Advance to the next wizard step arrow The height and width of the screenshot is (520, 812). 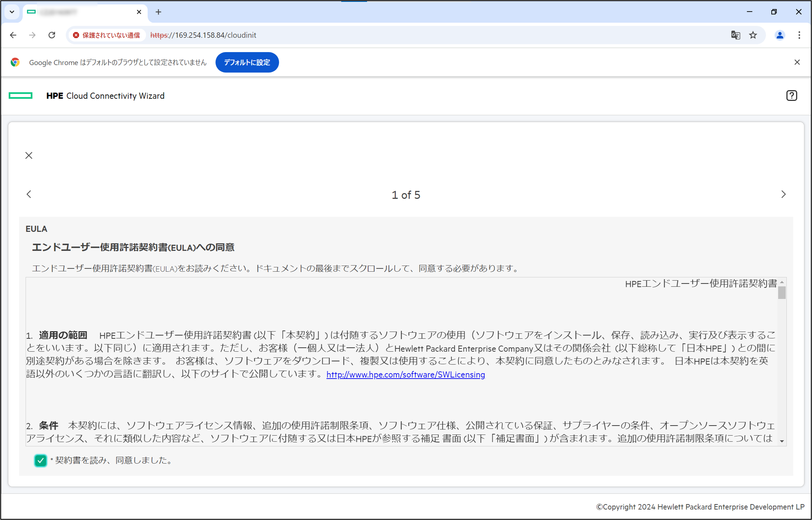tap(783, 194)
